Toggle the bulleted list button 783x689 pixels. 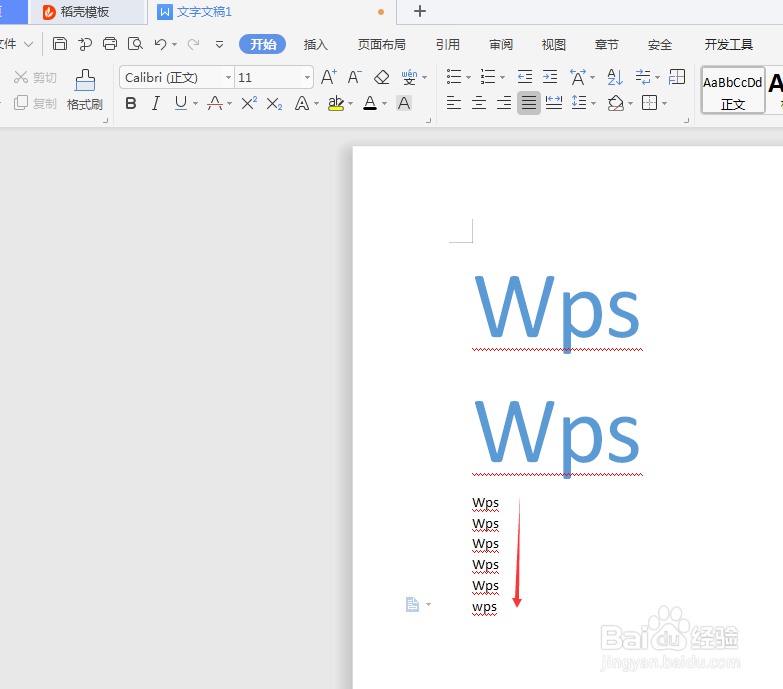coord(453,77)
